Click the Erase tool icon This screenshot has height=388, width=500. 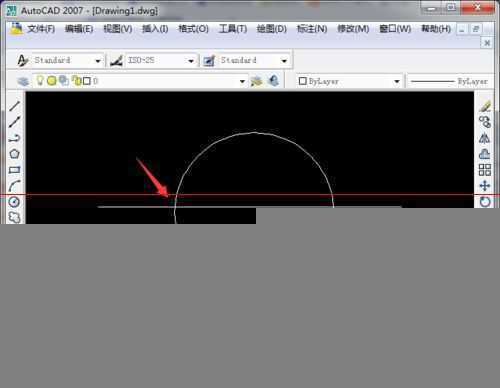pos(485,106)
